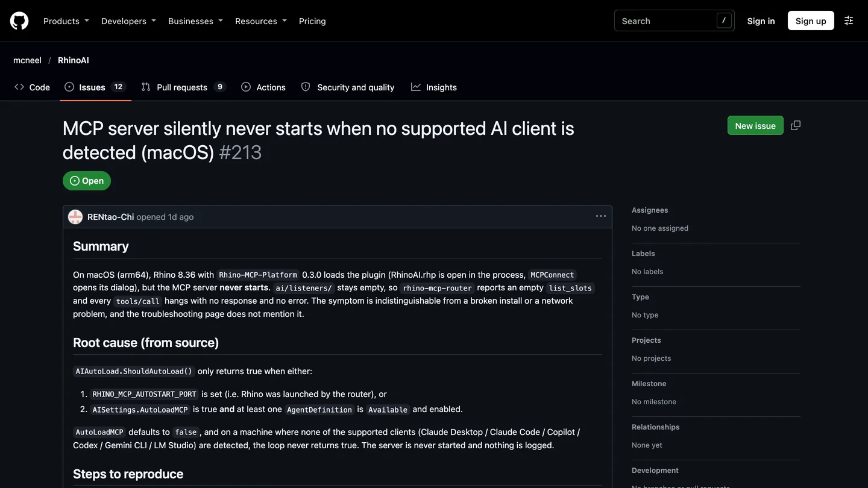Open the header settings sliders icon

point(849,20)
